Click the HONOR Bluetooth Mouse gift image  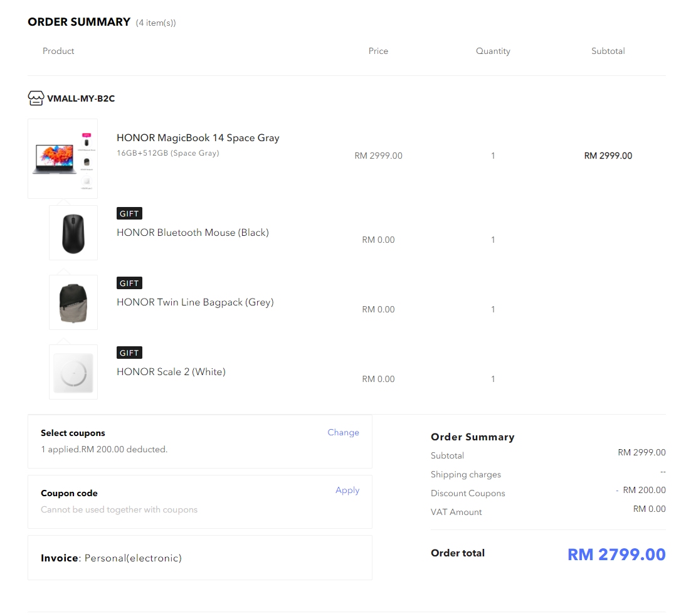73,233
